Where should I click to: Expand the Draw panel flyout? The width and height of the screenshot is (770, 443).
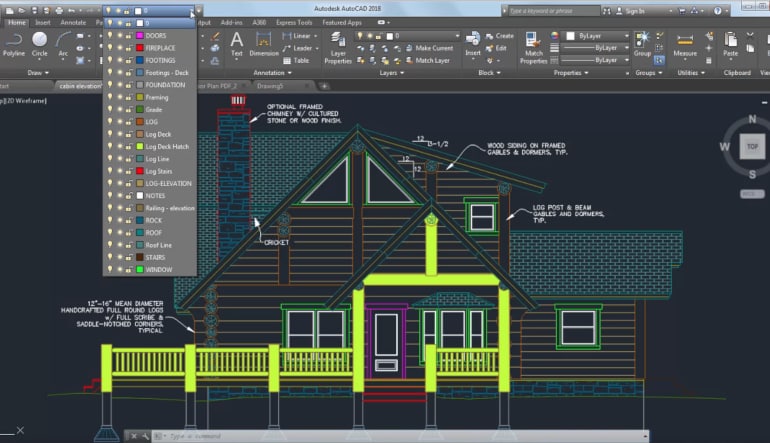coord(38,73)
